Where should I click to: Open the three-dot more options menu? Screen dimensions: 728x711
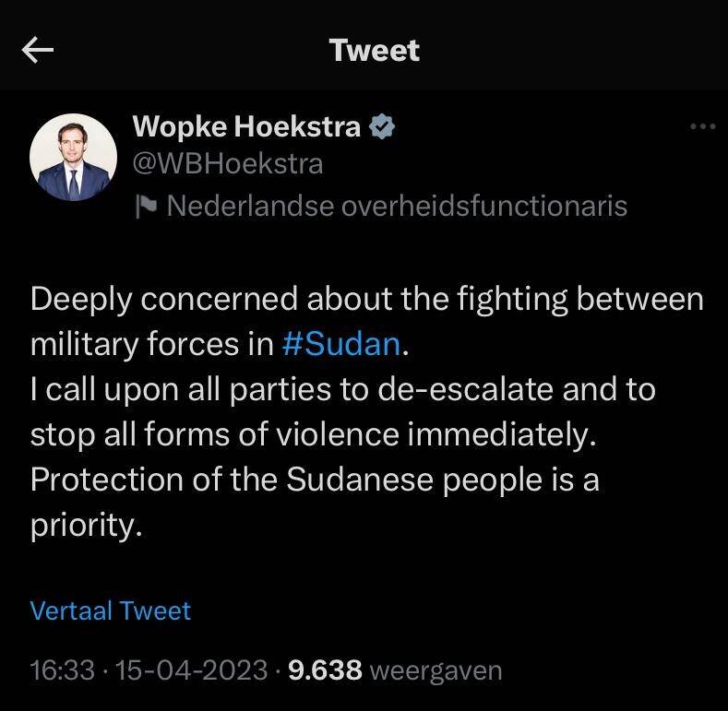click(702, 127)
